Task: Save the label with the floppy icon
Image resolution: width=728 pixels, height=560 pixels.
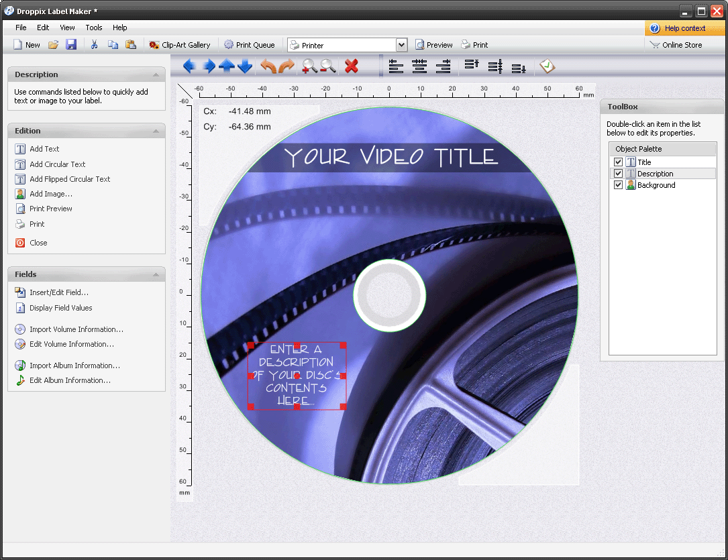Action: coord(71,45)
